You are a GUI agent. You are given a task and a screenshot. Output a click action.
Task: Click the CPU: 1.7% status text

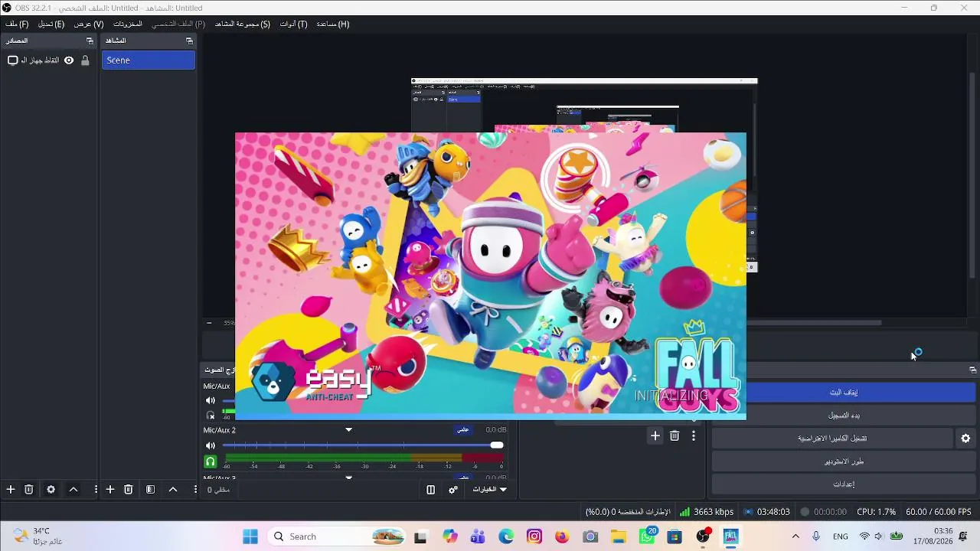877,512
